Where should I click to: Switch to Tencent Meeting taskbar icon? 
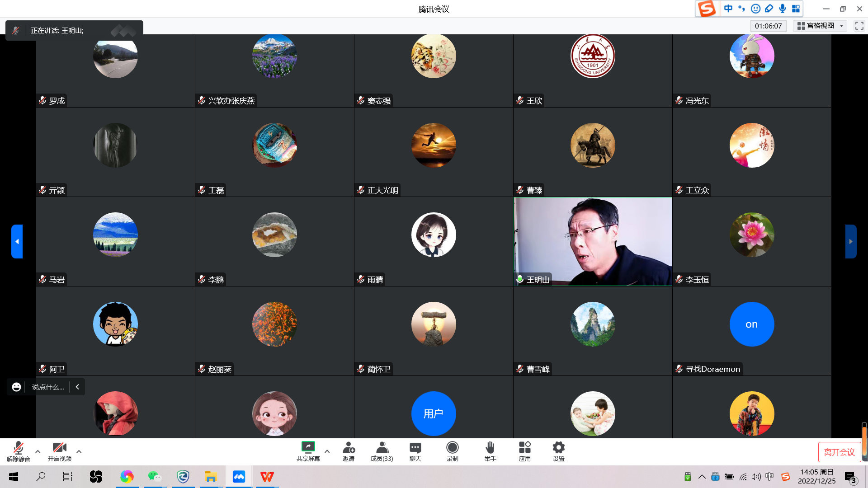(239, 477)
